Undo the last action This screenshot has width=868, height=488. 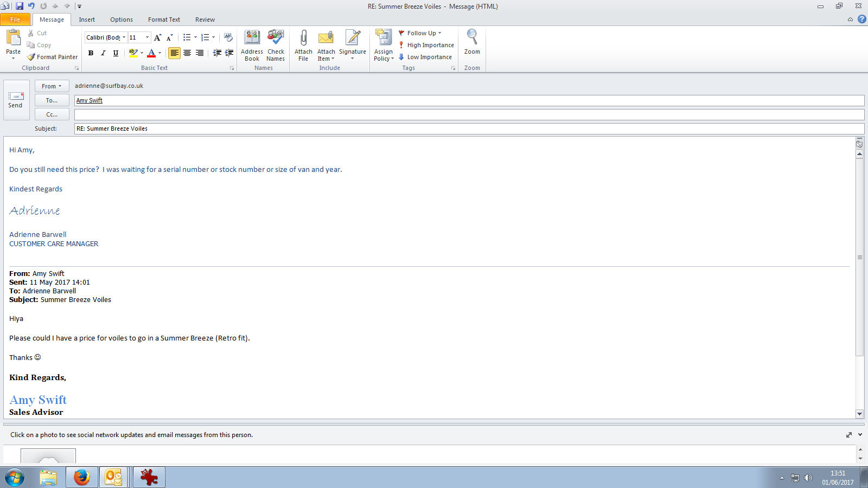(x=31, y=6)
